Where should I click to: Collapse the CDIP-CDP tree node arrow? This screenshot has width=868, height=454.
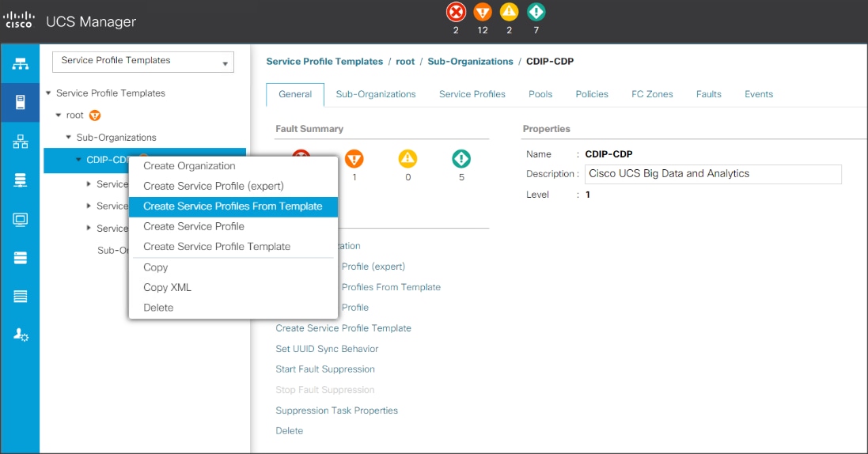pyautogui.click(x=78, y=160)
